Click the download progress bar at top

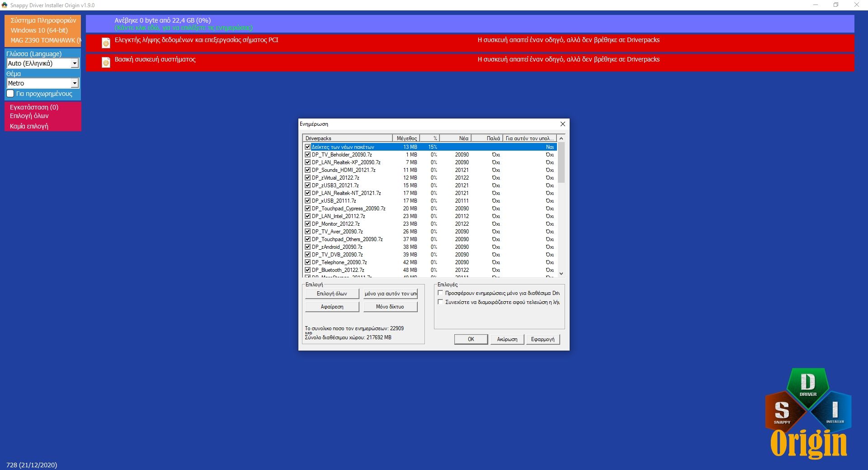coord(470,24)
